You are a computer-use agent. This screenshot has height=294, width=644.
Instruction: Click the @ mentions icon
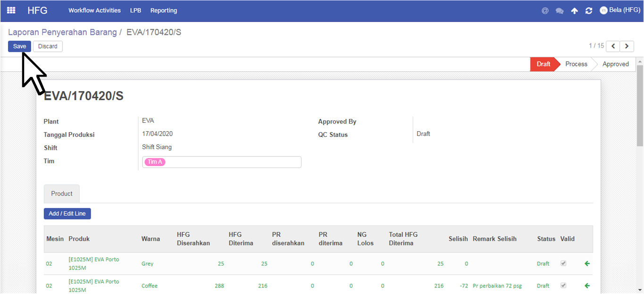click(545, 10)
